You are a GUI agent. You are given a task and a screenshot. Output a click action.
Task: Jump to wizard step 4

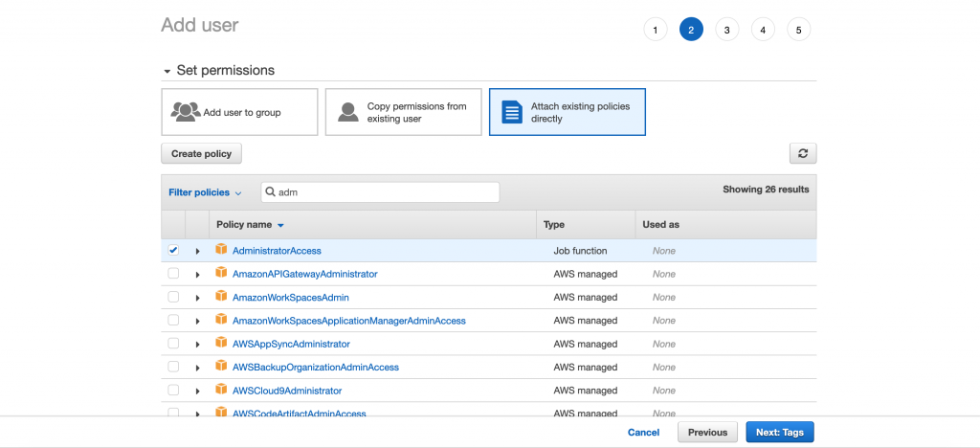(763, 30)
